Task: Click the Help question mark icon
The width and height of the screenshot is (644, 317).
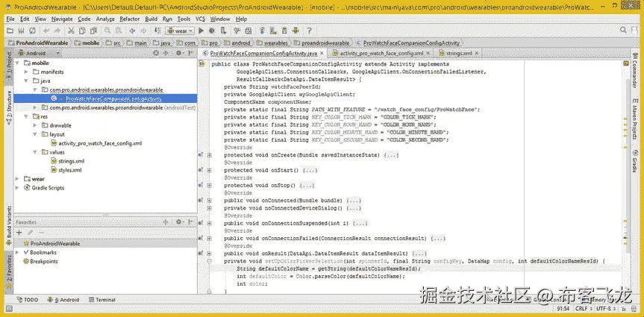Action: pyautogui.click(x=309, y=31)
